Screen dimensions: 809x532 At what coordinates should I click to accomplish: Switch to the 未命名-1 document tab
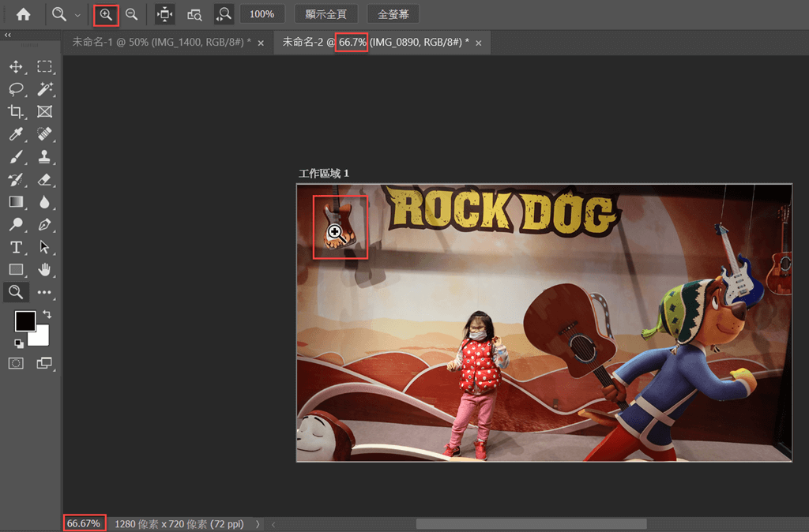(x=161, y=43)
